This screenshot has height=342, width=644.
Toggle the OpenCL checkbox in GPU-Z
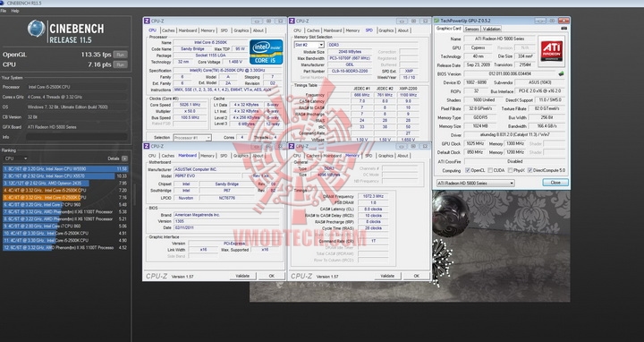point(468,170)
